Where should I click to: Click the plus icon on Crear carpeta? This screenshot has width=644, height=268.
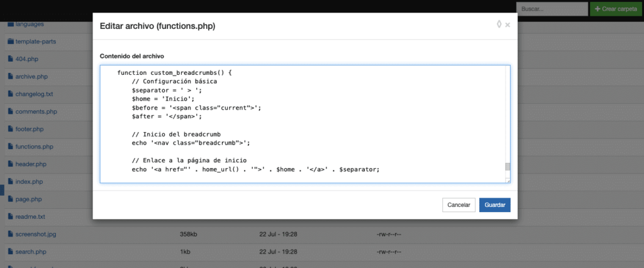[597, 9]
